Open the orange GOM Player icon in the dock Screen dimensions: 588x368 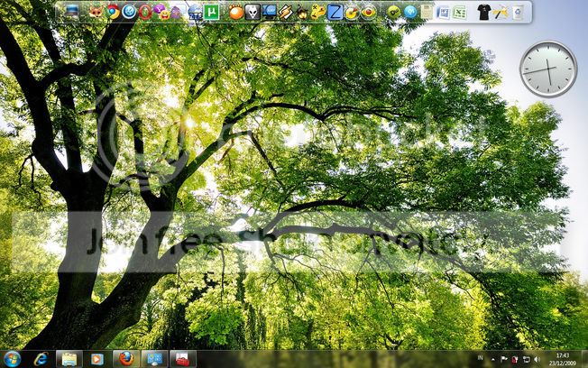point(236,12)
